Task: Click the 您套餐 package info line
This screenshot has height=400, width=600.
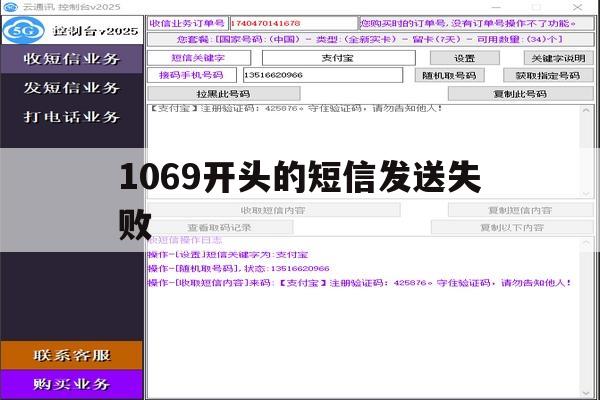Action: [370, 39]
